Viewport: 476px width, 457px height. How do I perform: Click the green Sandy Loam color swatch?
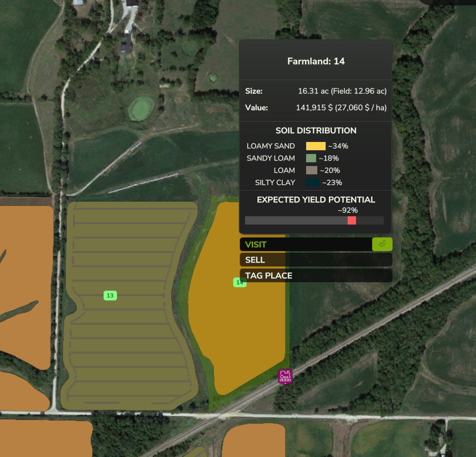pyautogui.click(x=311, y=158)
